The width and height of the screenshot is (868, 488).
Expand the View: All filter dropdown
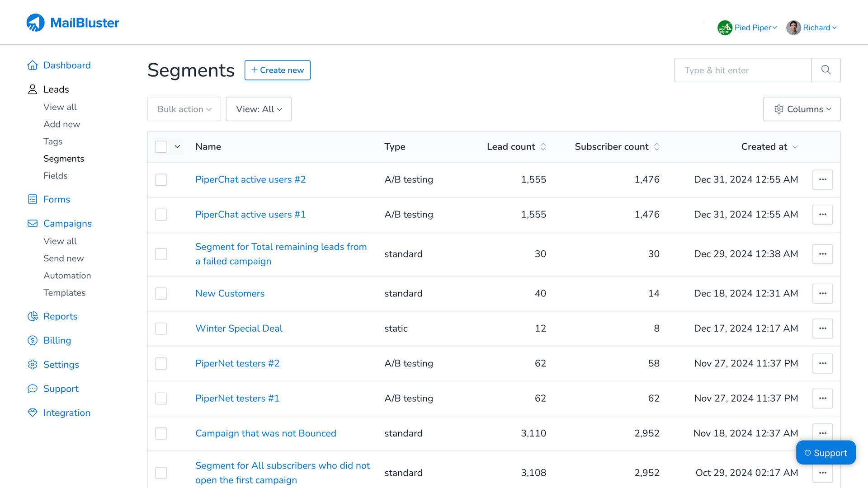click(x=259, y=109)
